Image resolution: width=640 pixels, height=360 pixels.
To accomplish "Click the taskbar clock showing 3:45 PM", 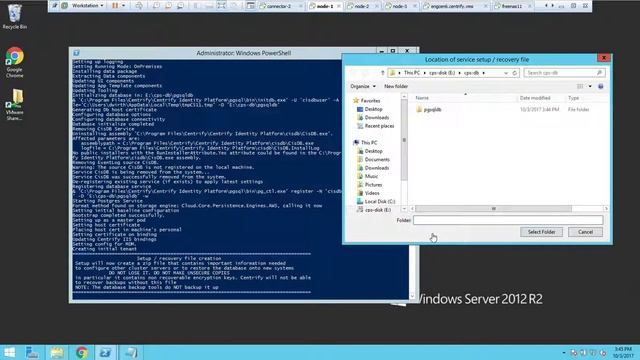I will pyautogui.click(x=623, y=352).
